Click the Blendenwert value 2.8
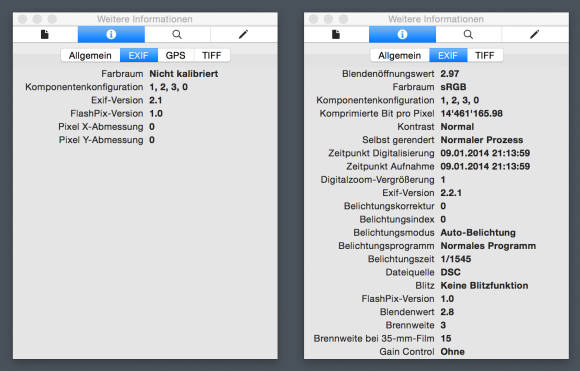Image resolution: width=580 pixels, height=371 pixels. [447, 312]
